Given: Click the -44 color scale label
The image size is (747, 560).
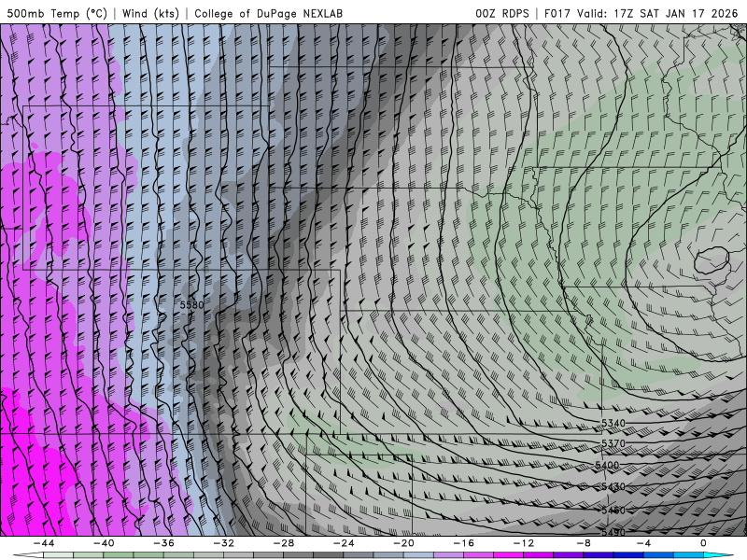Looking at the screenshot, I should click(44, 543).
